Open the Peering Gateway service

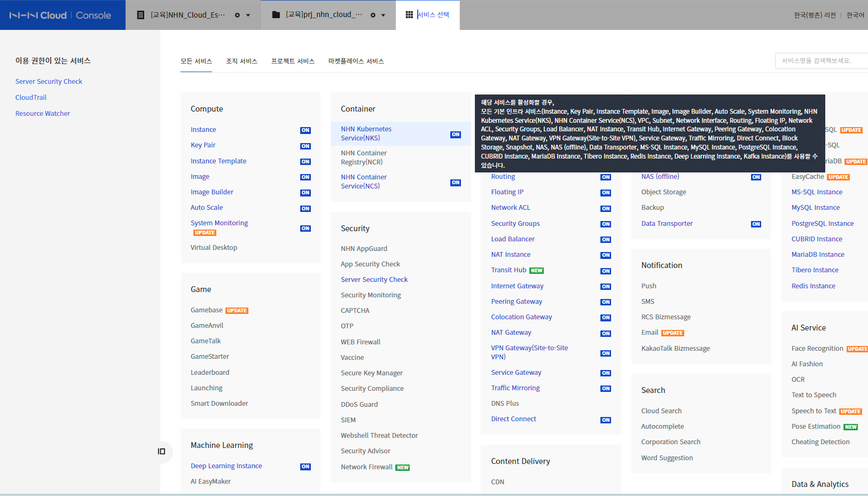click(517, 302)
